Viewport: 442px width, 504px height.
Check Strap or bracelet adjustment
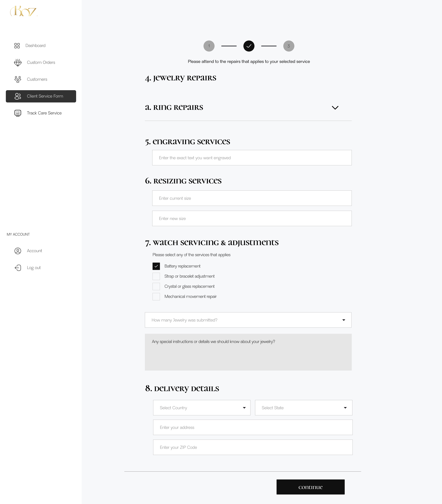point(156,276)
